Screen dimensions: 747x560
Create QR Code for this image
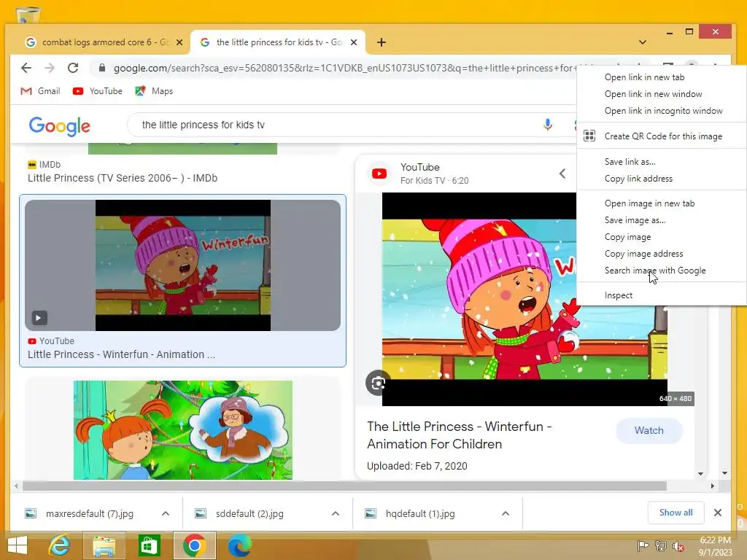coord(662,136)
